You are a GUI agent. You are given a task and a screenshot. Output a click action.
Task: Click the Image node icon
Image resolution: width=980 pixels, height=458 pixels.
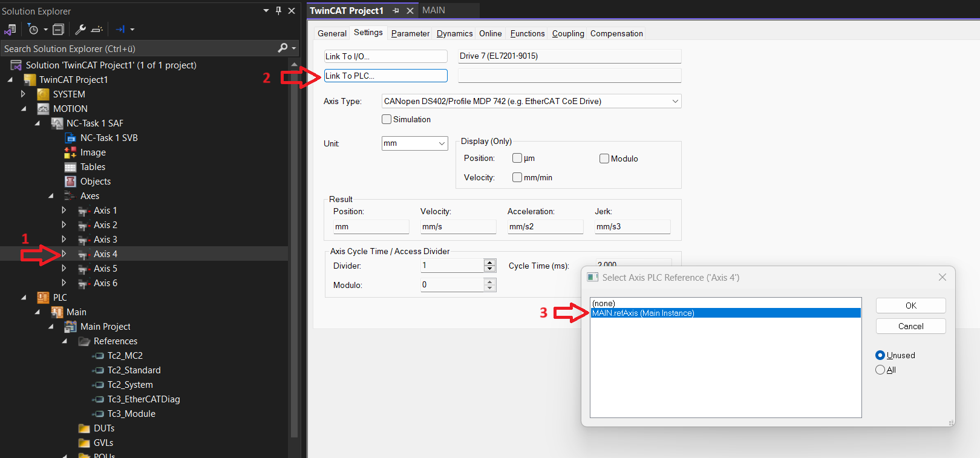tap(70, 152)
